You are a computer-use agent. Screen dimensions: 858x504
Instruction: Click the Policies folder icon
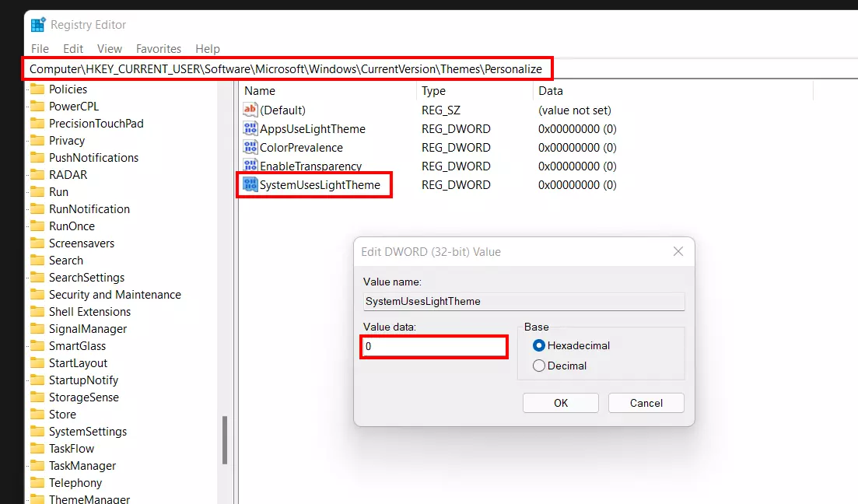(37, 89)
